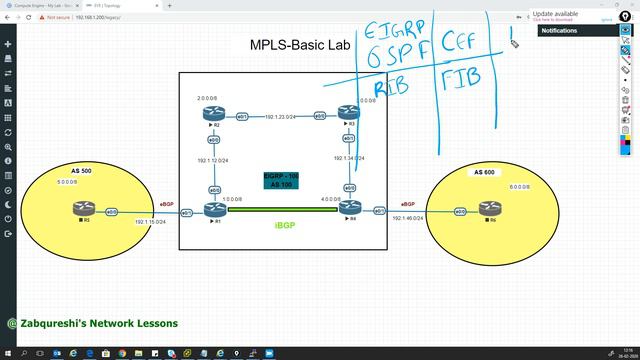Image resolution: width=640 pixels, height=360 pixels.
Task: Open the Configured objects text icon in sidebar
Action: coord(8,103)
